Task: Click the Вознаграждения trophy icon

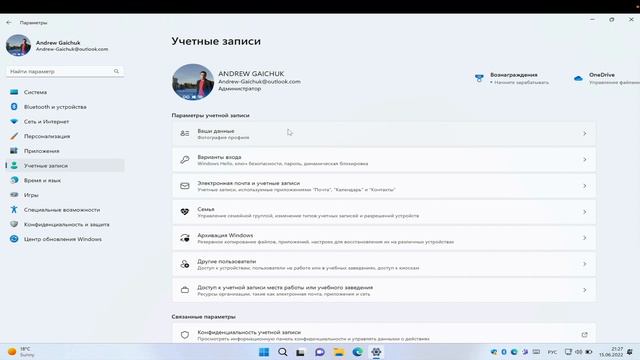Action: (479, 78)
